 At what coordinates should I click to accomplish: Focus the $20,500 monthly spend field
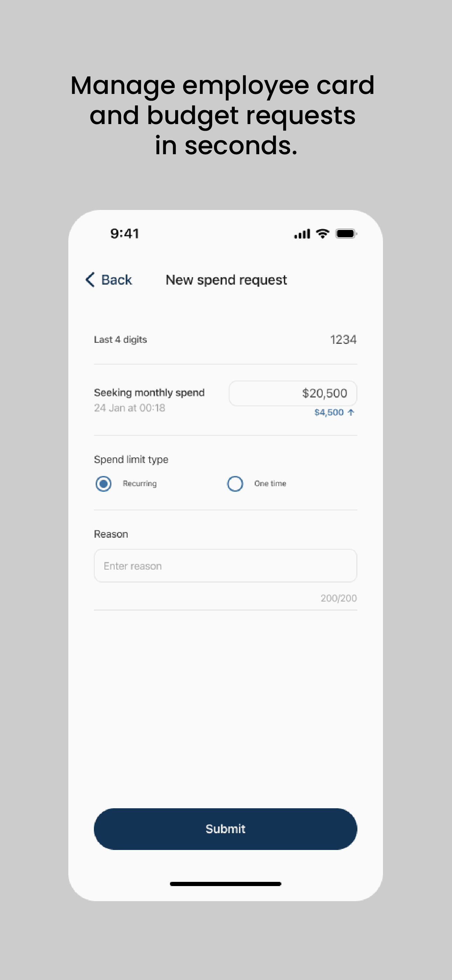tap(293, 393)
